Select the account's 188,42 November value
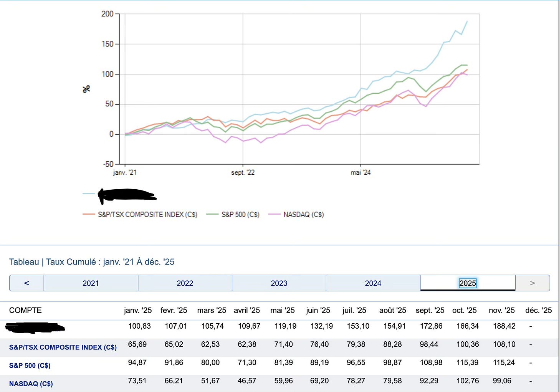The image size is (559, 392). 504,326
